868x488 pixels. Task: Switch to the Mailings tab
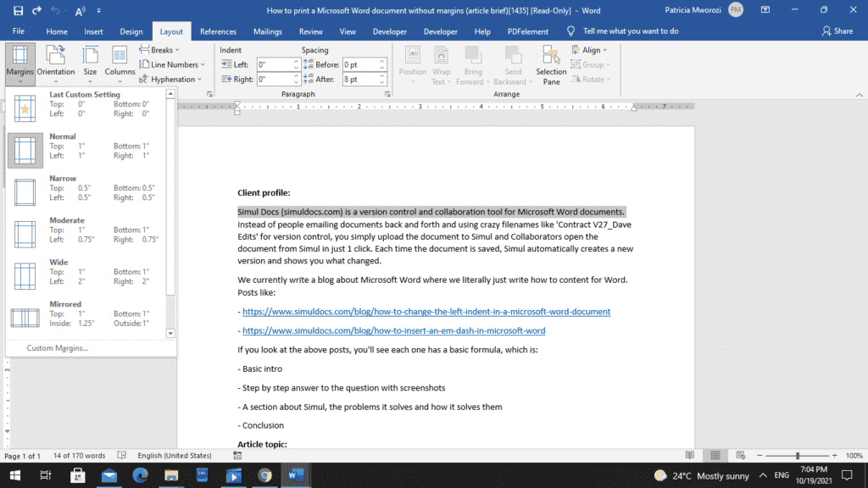268,31
